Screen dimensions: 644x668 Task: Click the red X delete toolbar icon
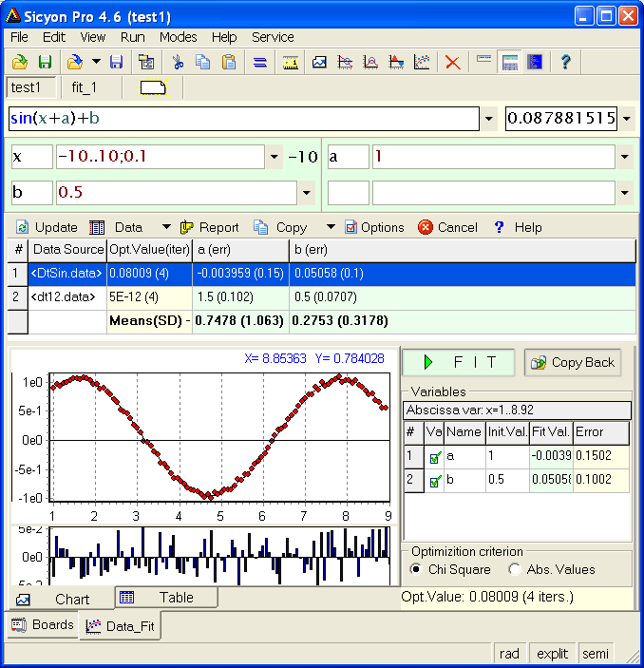(x=453, y=62)
